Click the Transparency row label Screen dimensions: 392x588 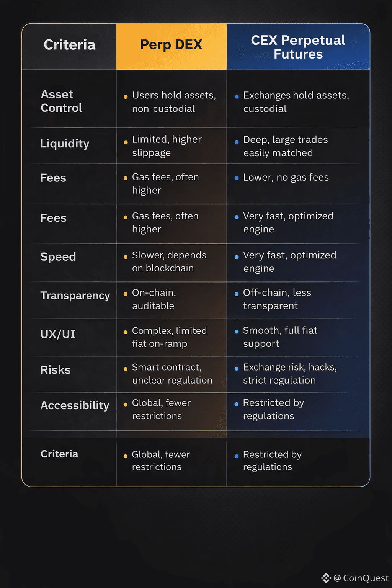click(x=75, y=296)
